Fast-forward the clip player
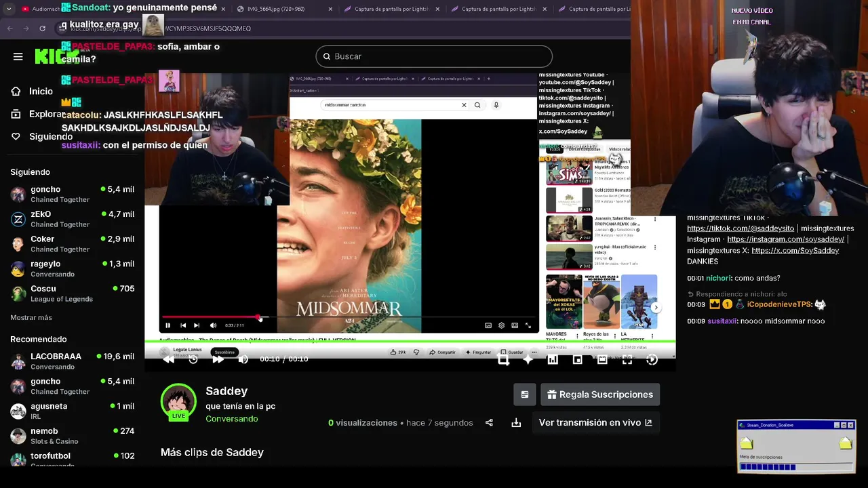 click(218, 359)
